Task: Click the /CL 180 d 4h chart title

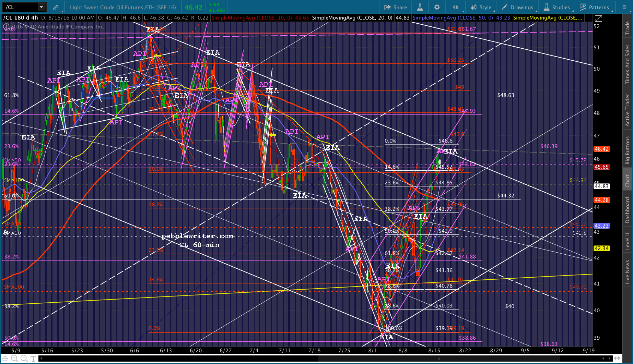Action: point(21,18)
